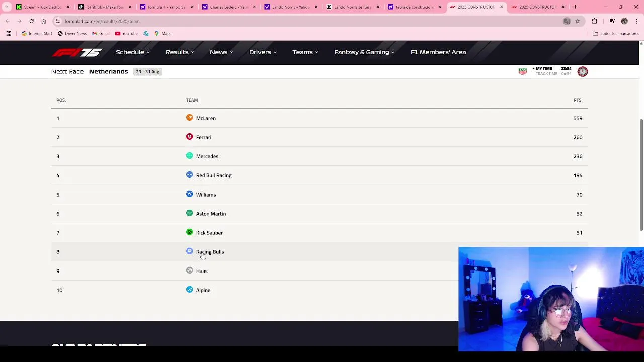The image size is (644, 362).
Task: Click the translate icon in address bar
Action: [x=567, y=21]
